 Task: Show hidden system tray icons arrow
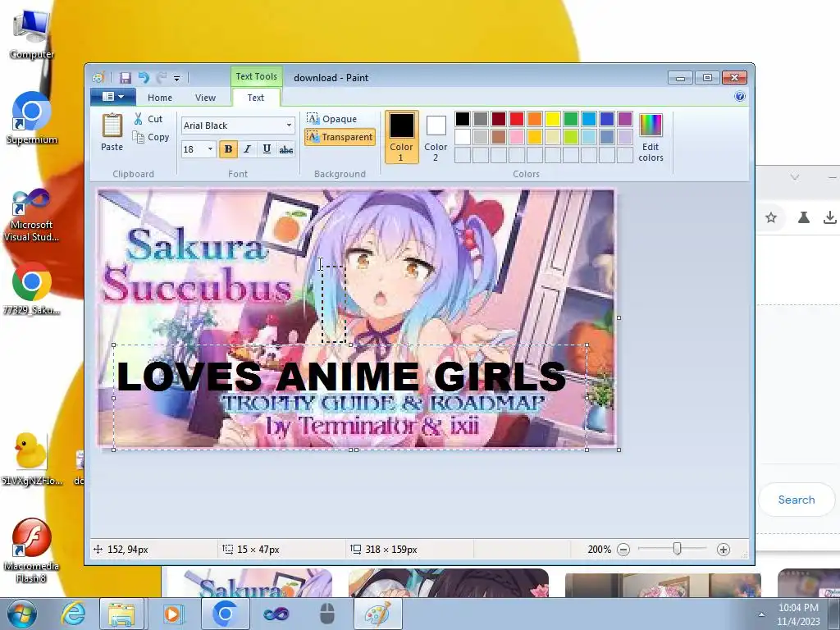tap(760, 614)
